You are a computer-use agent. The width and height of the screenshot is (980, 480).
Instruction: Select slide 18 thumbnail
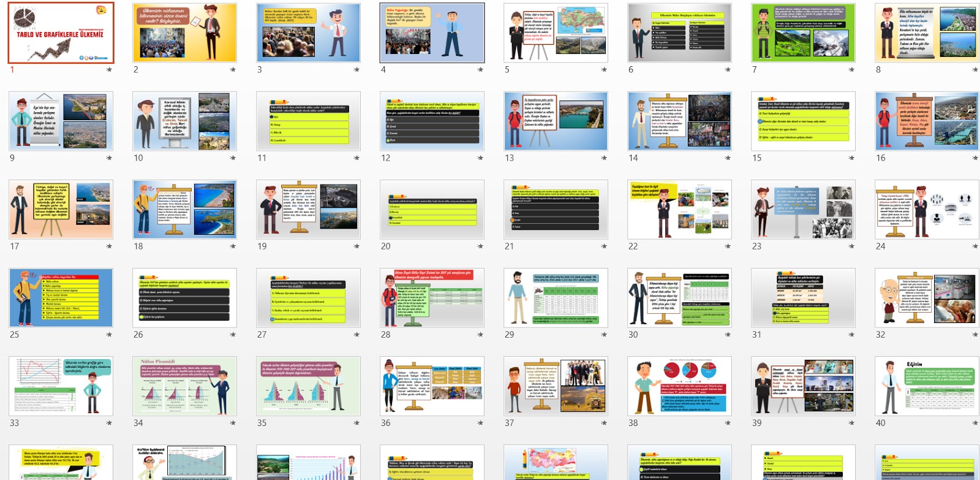(185, 210)
